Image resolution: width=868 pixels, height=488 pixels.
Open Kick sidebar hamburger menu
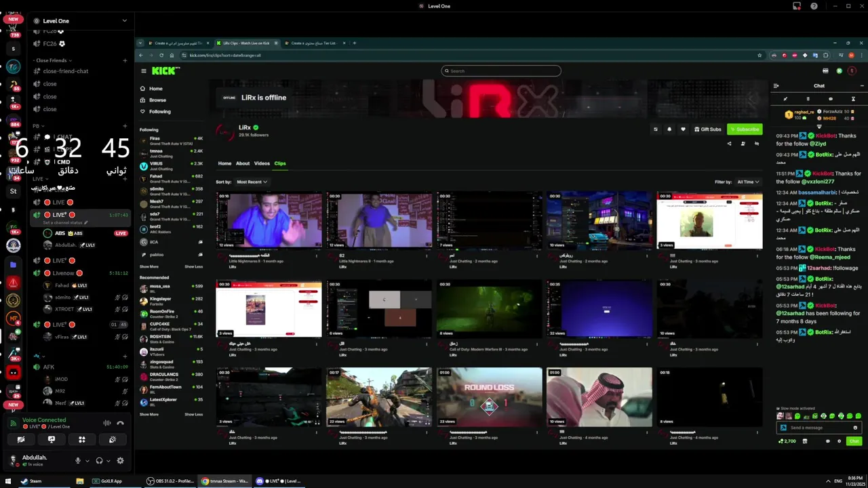[143, 70]
